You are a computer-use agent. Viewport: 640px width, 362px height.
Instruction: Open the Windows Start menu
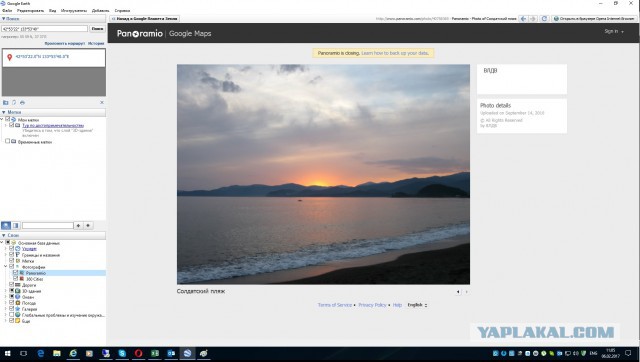click(8, 353)
